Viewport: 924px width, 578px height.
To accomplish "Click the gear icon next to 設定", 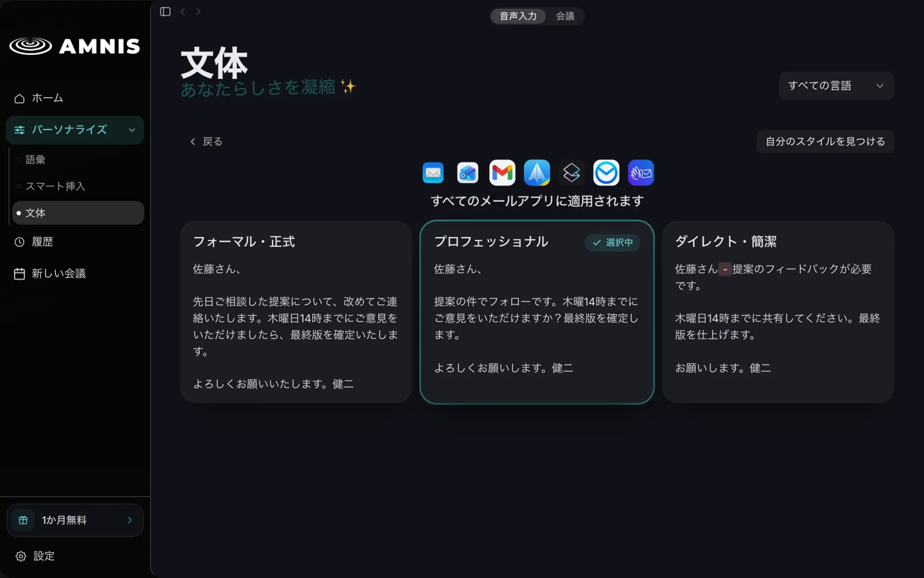I will pos(21,556).
